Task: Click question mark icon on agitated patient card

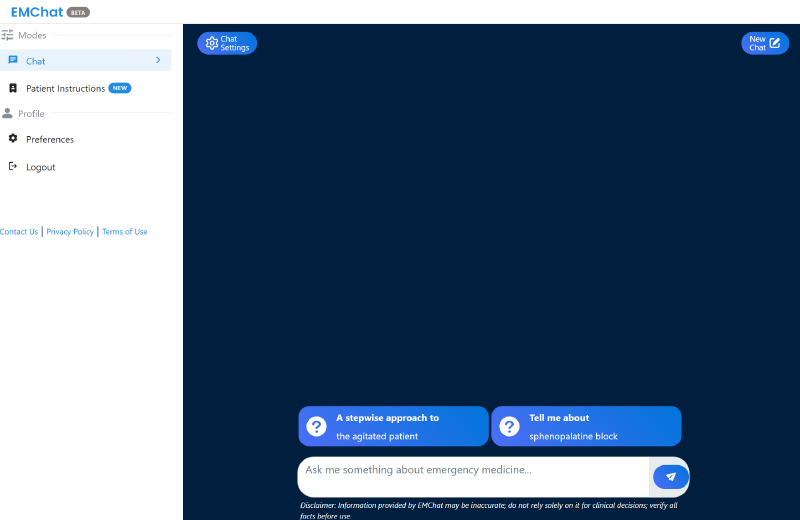Action: click(x=316, y=426)
